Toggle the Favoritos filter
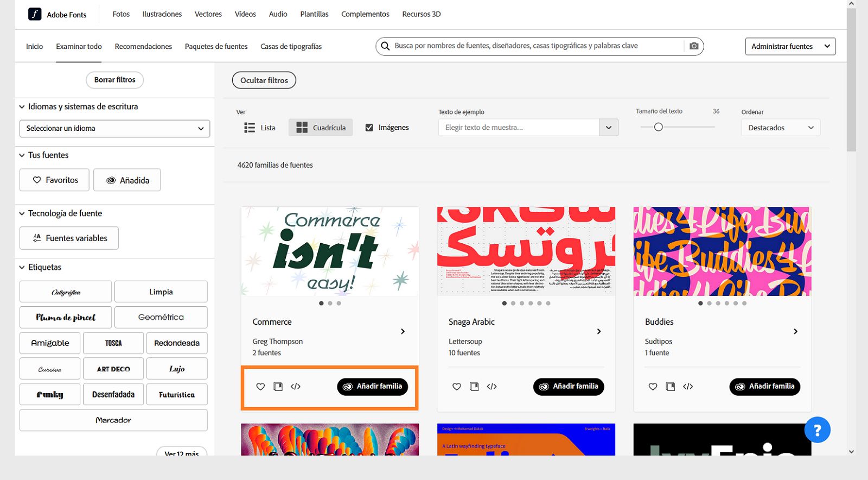 pyautogui.click(x=54, y=180)
